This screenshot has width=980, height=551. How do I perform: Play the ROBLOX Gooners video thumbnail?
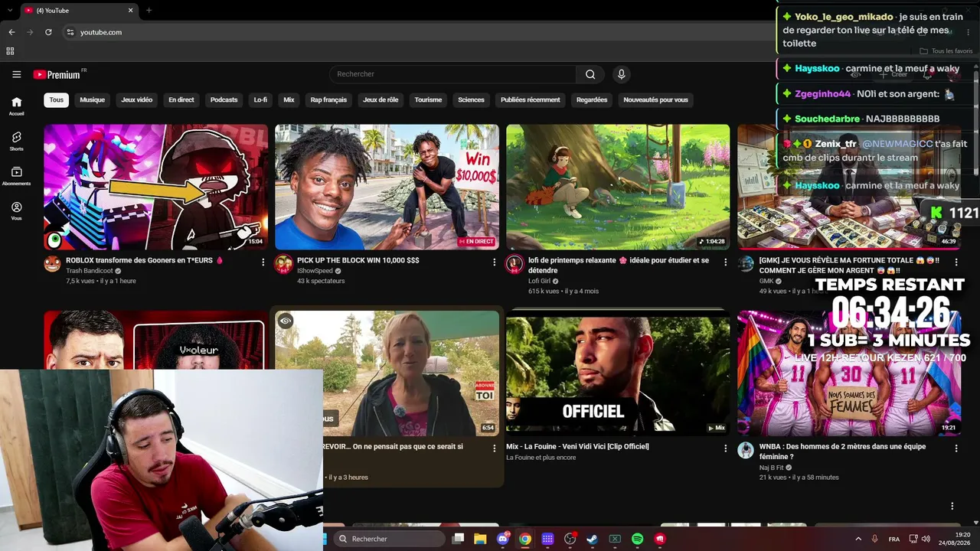[156, 187]
